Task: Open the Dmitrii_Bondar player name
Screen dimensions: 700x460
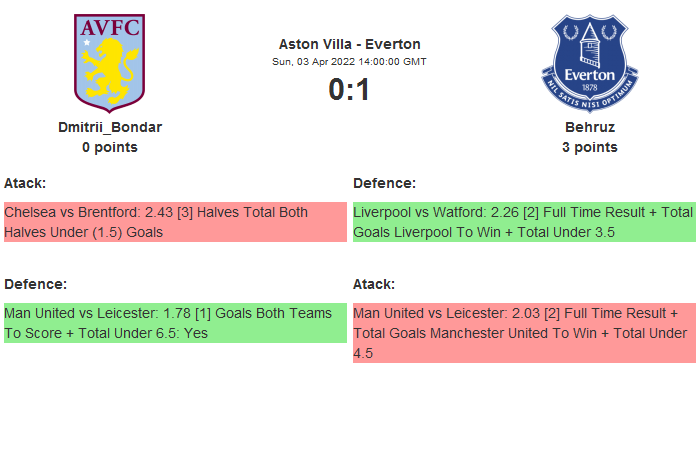Action: (x=110, y=127)
